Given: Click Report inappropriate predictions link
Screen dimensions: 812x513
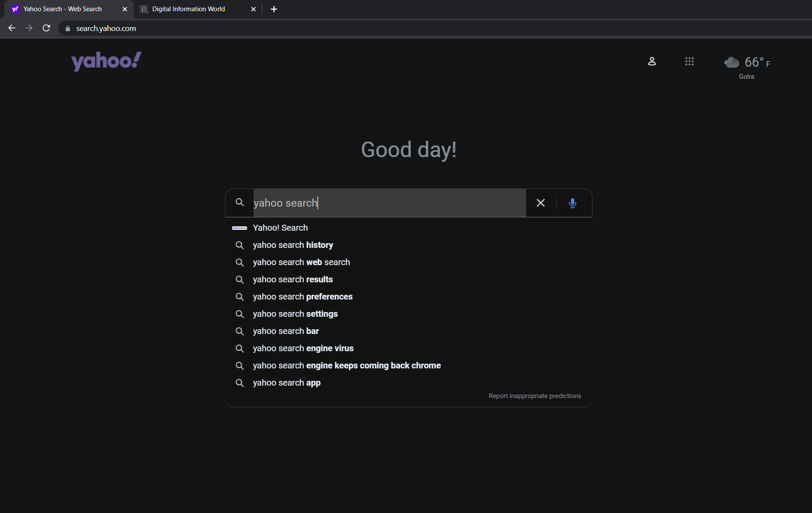Looking at the screenshot, I should (x=535, y=396).
